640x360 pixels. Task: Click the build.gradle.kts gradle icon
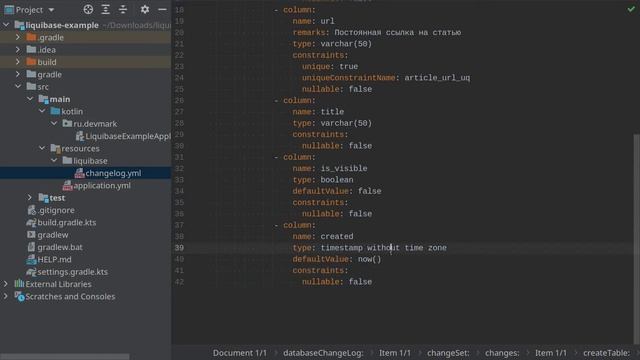pos(31,222)
